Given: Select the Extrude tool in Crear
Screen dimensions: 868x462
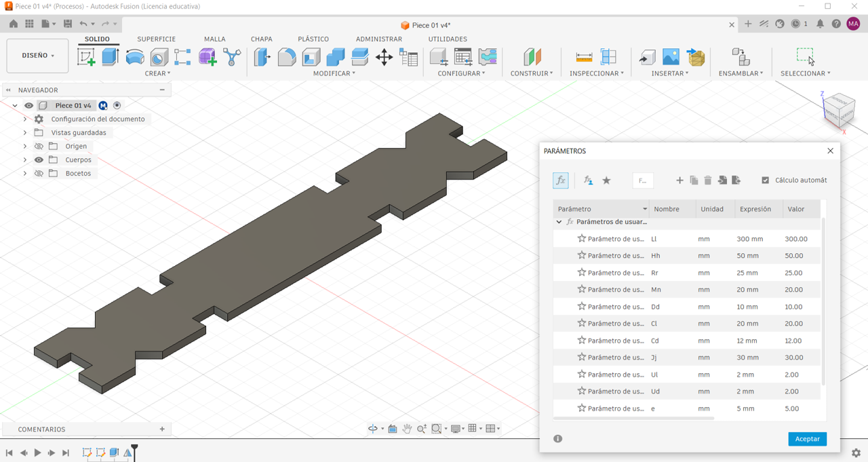Looking at the screenshot, I should [111, 57].
